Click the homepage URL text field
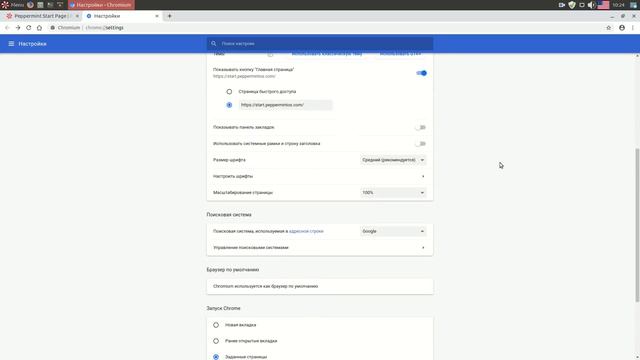The height and width of the screenshot is (360, 640). (285, 105)
